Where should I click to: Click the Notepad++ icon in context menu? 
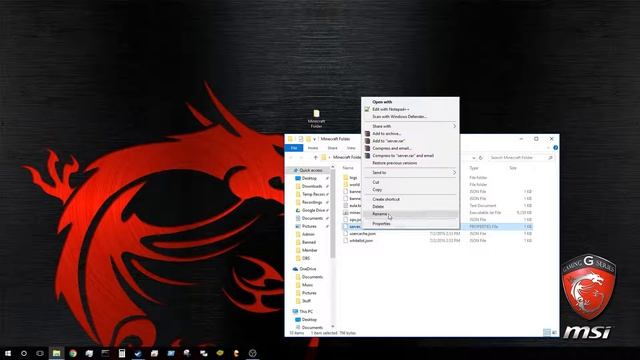tap(367, 109)
